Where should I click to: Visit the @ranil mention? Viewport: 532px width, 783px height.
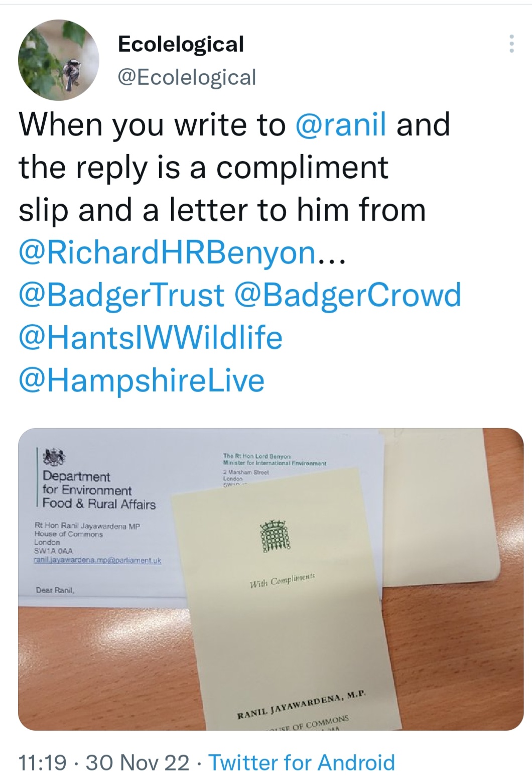click(342, 124)
